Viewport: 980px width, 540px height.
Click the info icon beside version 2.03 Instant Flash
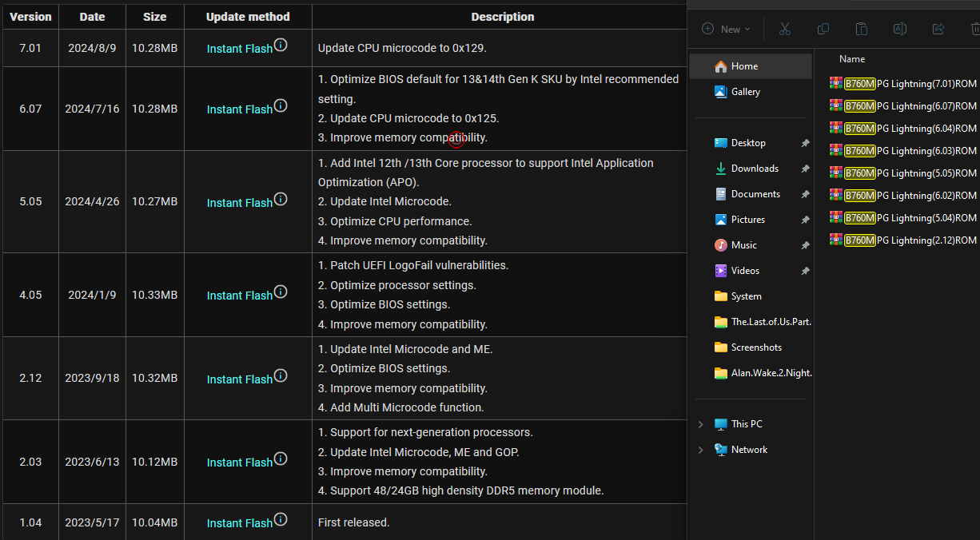[x=281, y=459]
